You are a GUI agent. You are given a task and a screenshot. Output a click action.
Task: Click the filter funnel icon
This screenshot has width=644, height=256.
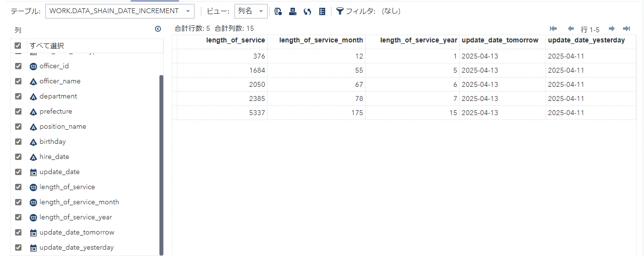(x=340, y=11)
